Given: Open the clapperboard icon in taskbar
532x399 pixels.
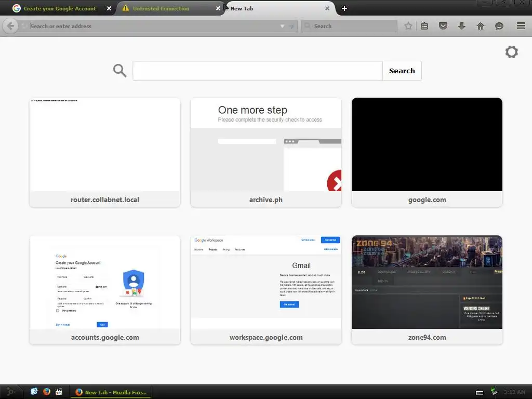Looking at the screenshot, I should (59, 392).
